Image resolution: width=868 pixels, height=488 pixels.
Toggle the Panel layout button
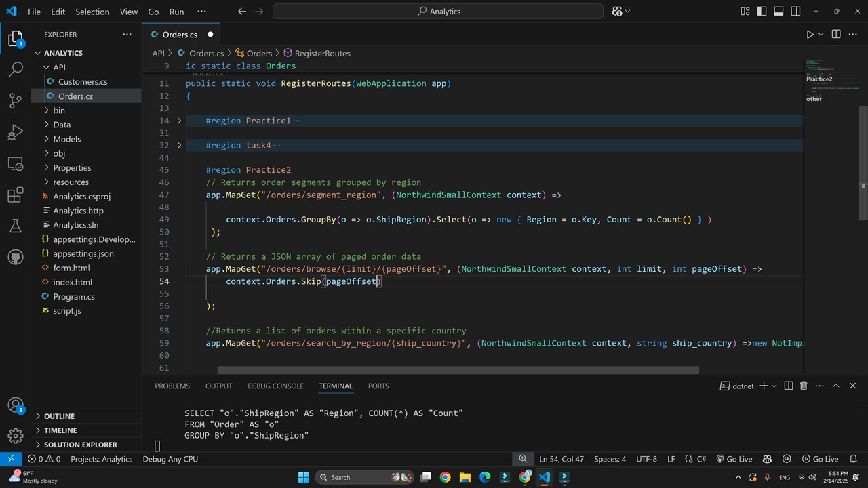[x=778, y=12]
